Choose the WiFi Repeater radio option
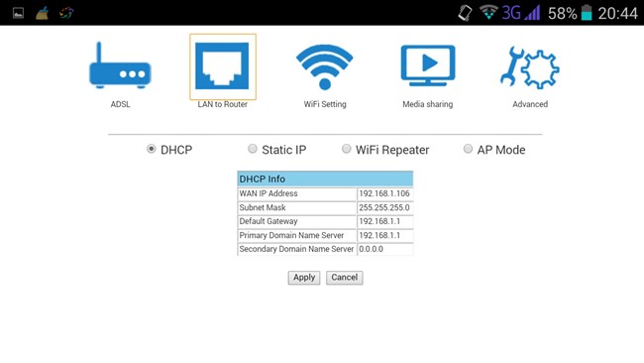This screenshot has height=363, width=644. (x=346, y=149)
